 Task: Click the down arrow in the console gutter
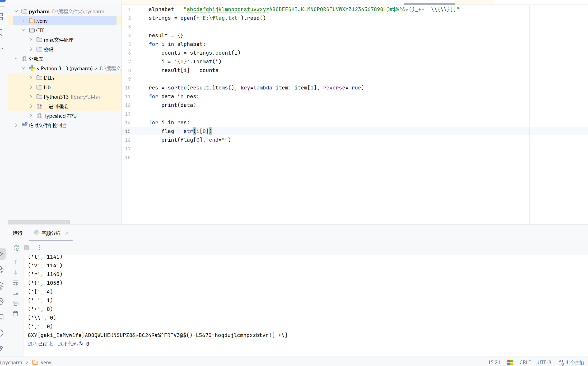(x=16, y=272)
